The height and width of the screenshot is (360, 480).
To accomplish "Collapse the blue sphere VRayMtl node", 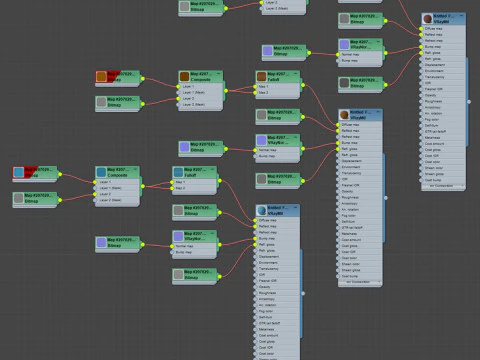I will [x=295, y=207].
